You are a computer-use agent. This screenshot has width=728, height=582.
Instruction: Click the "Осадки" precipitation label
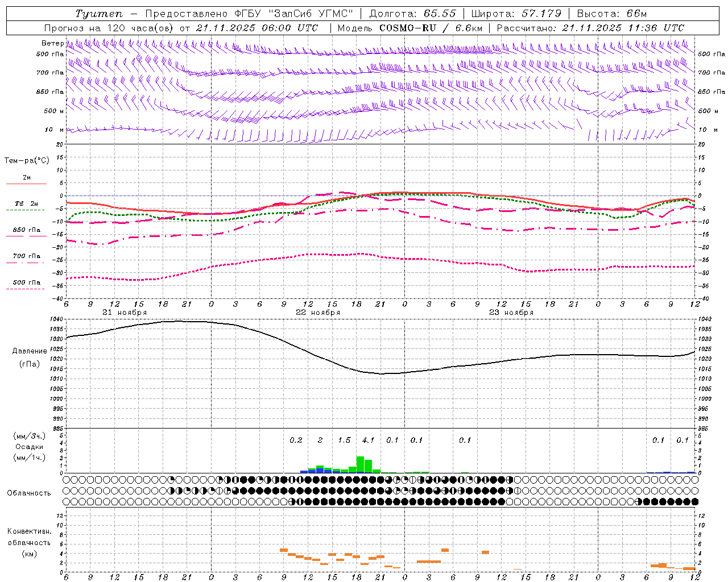click(29, 447)
